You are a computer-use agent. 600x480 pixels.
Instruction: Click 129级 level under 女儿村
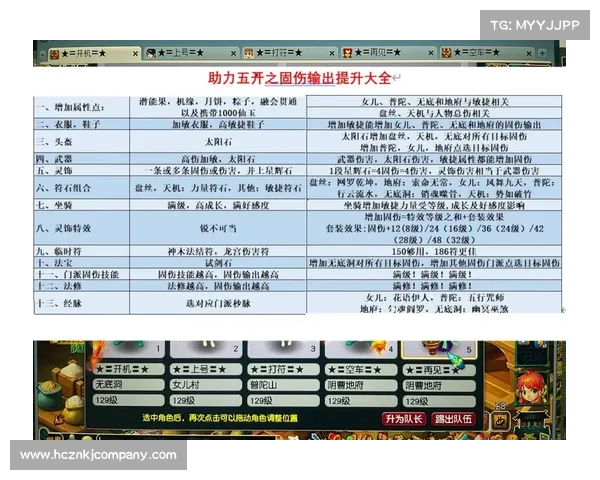click(x=206, y=400)
